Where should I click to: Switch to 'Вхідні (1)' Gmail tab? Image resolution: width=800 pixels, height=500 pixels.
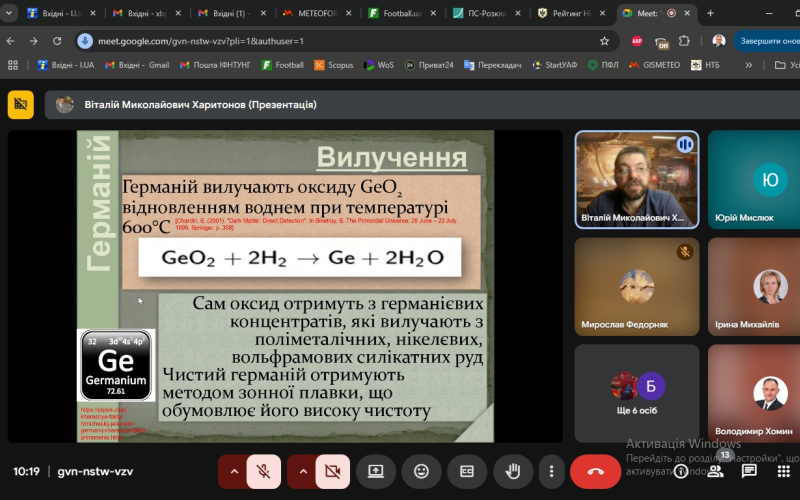coord(231,14)
